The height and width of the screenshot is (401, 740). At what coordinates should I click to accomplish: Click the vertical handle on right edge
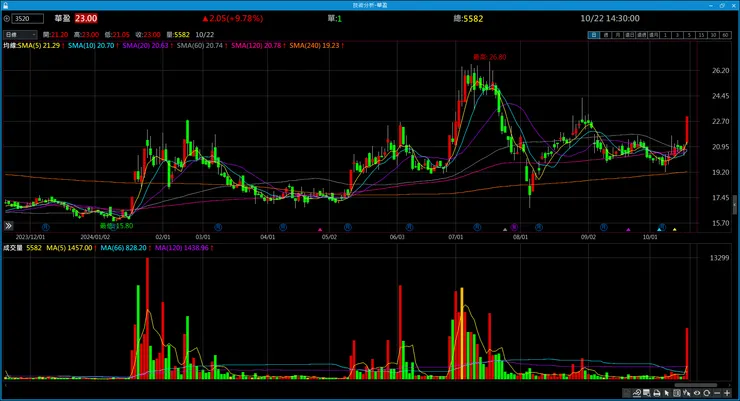click(734, 205)
